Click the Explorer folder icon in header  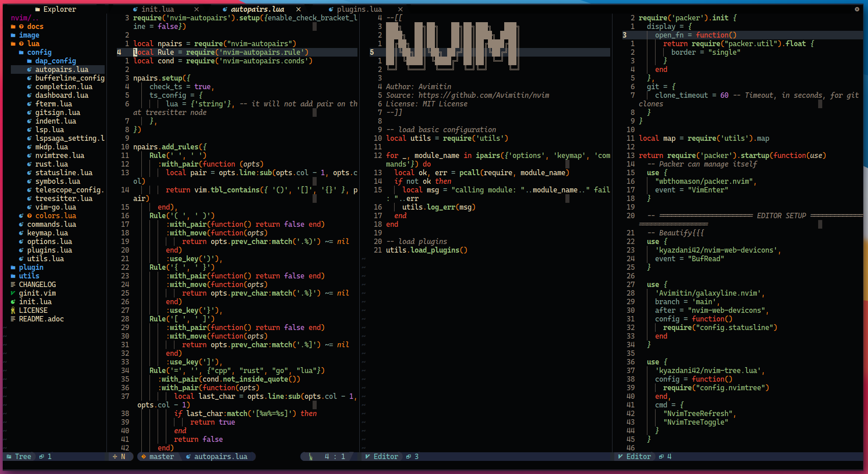click(x=38, y=9)
